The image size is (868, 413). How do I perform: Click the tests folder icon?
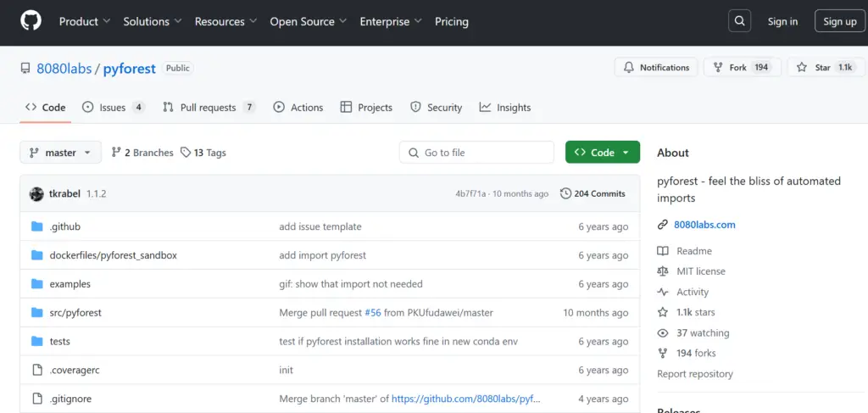(37, 342)
